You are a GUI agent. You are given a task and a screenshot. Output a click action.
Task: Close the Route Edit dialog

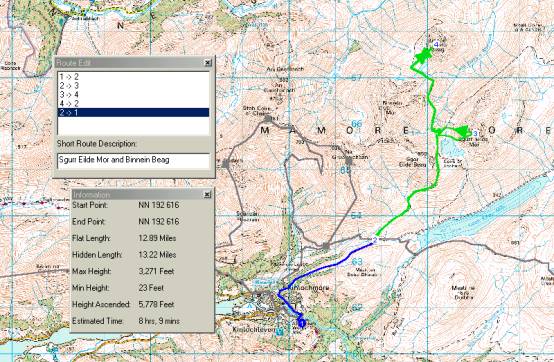click(208, 63)
